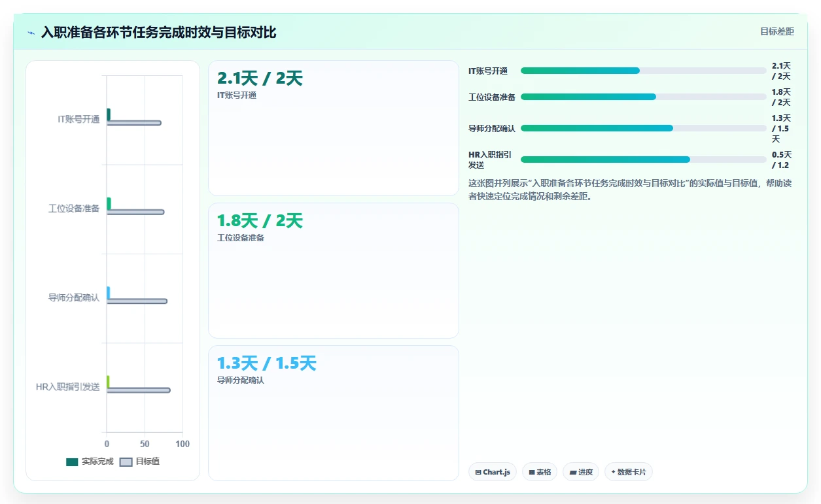Open the 1.8天 / 2天 data card
The width and height of the screenshot is (821, 504).
[334, 271]
